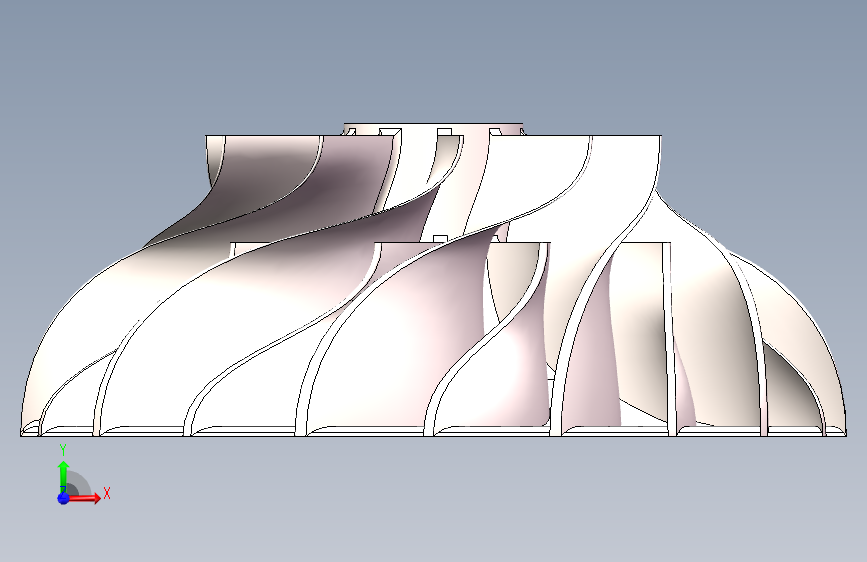Click the red X axis arrow on the triad

(x=84, y=498)
